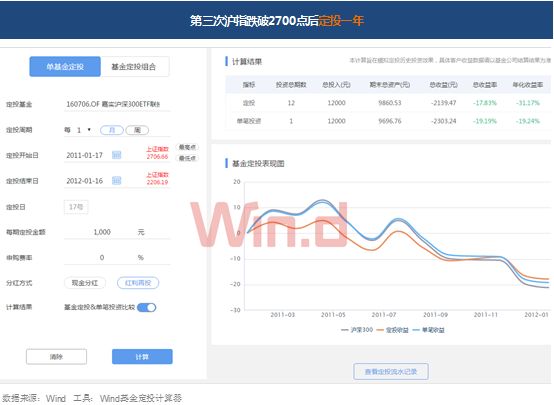Click total profit value -2303.24

pyautogui.click(x=443, y=121)
